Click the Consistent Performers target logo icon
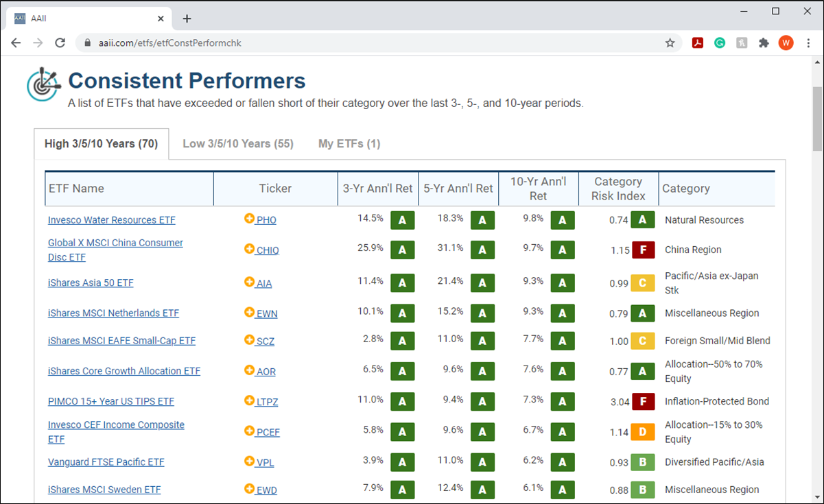This screenshot has width=824, height=504. click(43, 84)
